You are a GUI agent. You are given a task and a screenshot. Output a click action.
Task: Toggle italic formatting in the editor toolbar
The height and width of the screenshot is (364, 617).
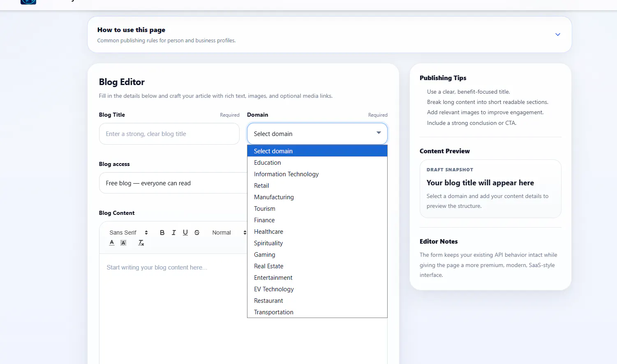click(174, 233)
